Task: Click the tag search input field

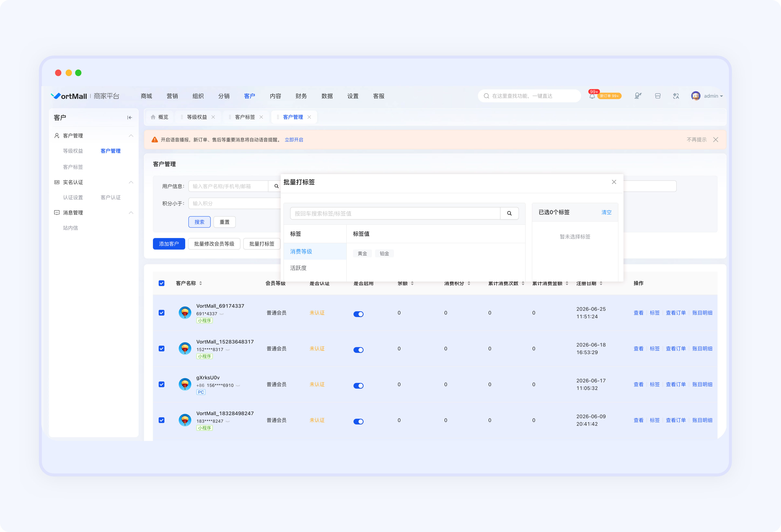Action: coord(395,213)
